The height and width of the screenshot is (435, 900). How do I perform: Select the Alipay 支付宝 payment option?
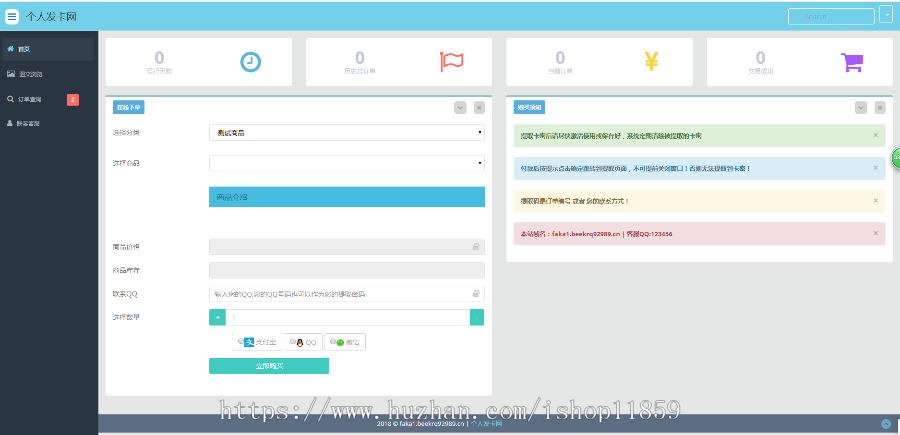click(257, 341)
